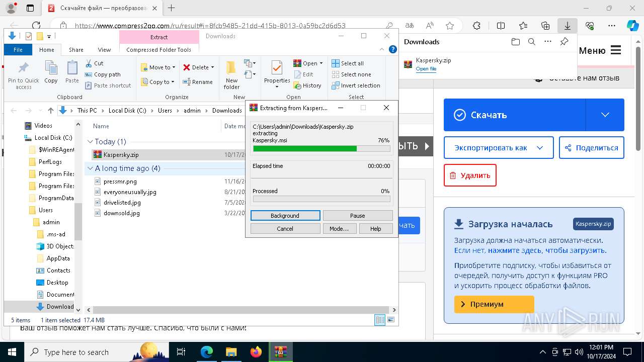This screenshot has width=644, height=362.
Task: Click Explorer horizontal scrollbar
Action: click(x=242, y=310)
